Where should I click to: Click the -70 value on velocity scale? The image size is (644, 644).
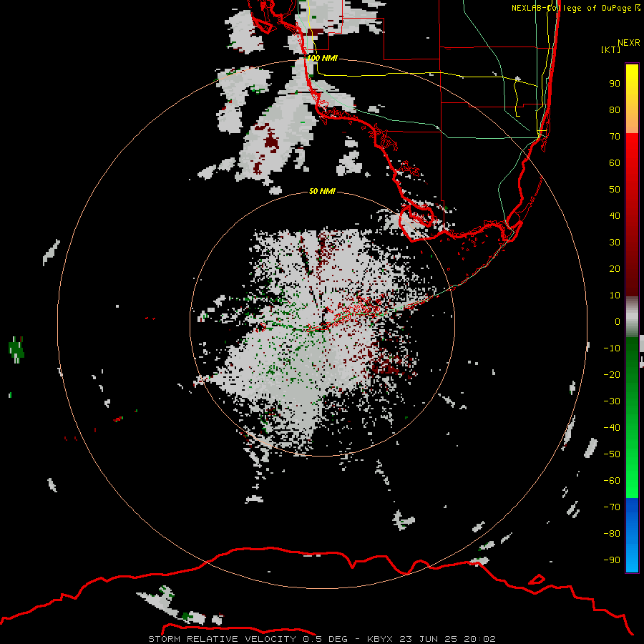612,507
